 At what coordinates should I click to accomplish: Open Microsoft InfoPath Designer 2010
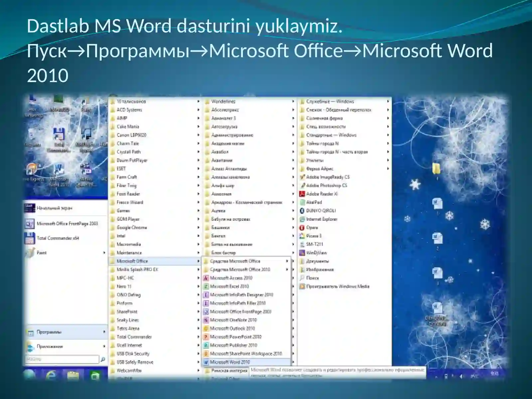click(x=246, y=295)
